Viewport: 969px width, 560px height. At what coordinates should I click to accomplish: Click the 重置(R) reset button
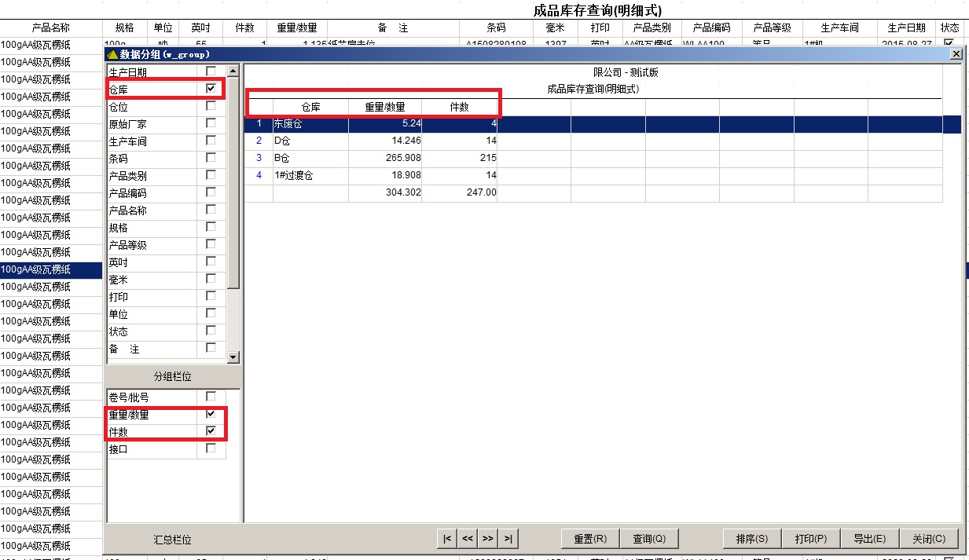[589, 538]
